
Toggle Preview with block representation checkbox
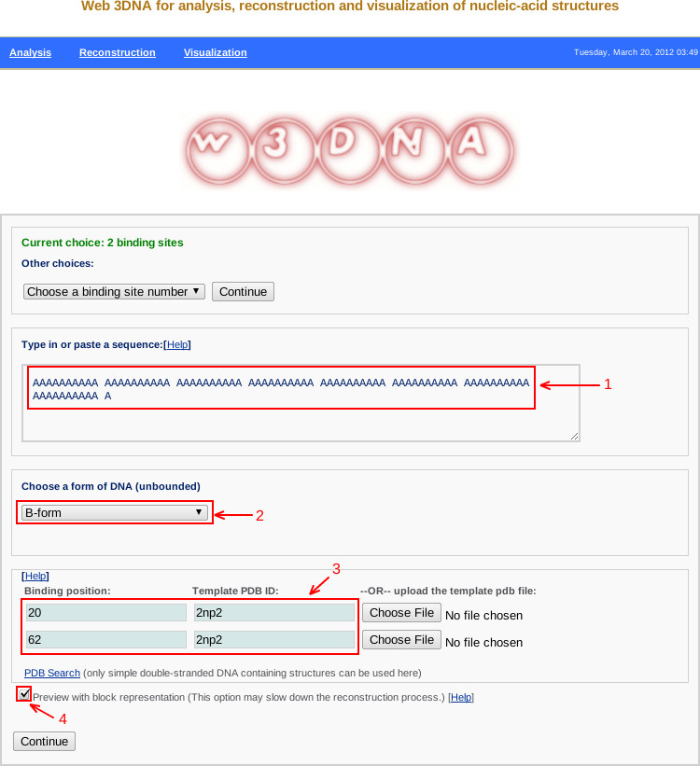tap(24, 694)
